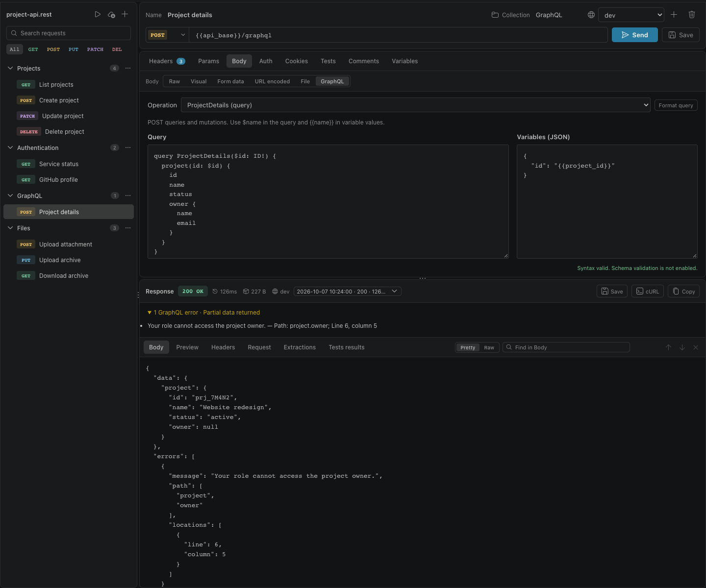Show All request methods filter
Viewport: 706px width, 588px height.
click(x=15, y=49)
